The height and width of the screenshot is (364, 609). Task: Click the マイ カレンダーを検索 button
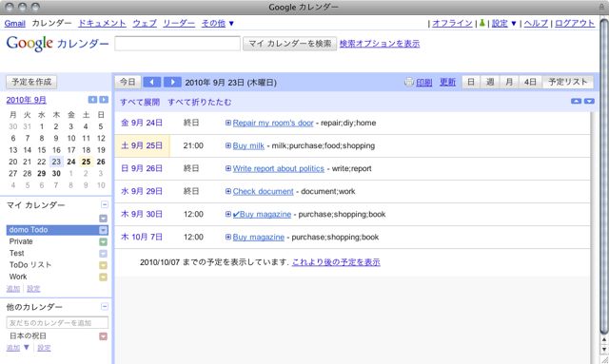(289, 44)
